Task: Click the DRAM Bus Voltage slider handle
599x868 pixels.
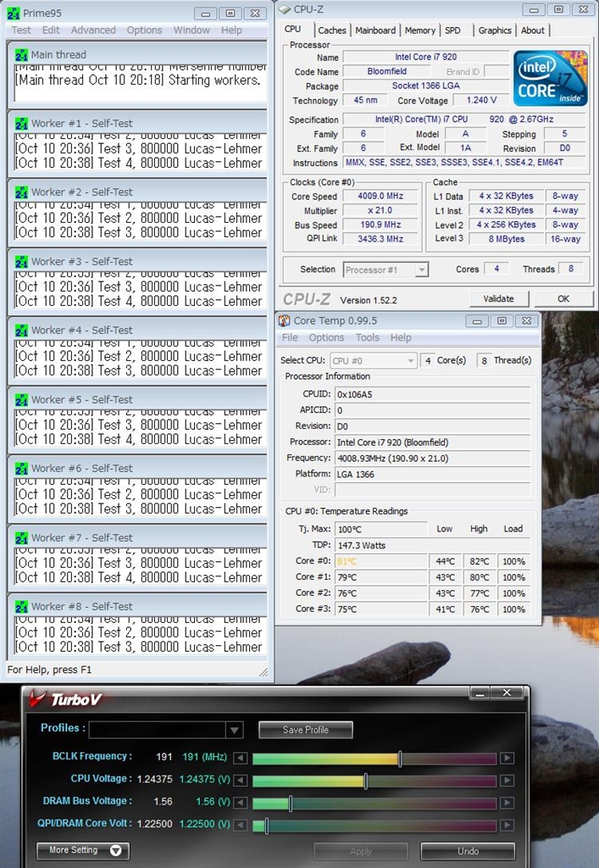Action: coord(291,803)
